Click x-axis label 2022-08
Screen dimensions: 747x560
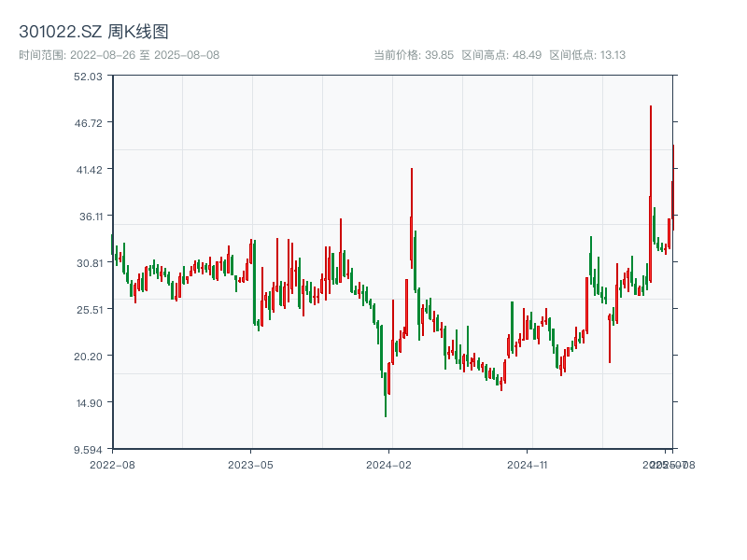click(112, 465)
